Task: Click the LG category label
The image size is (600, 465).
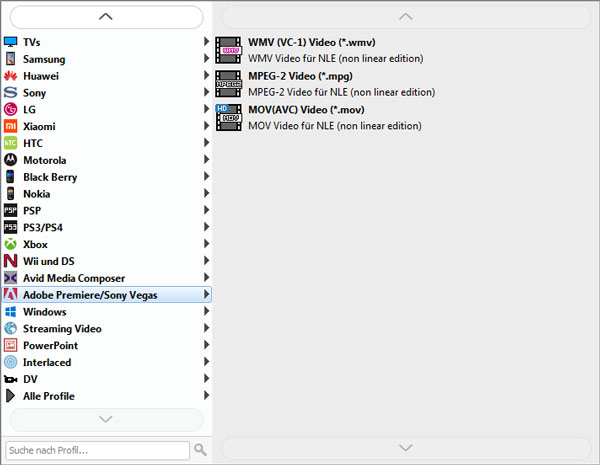Action: click(x=29, y=110)
